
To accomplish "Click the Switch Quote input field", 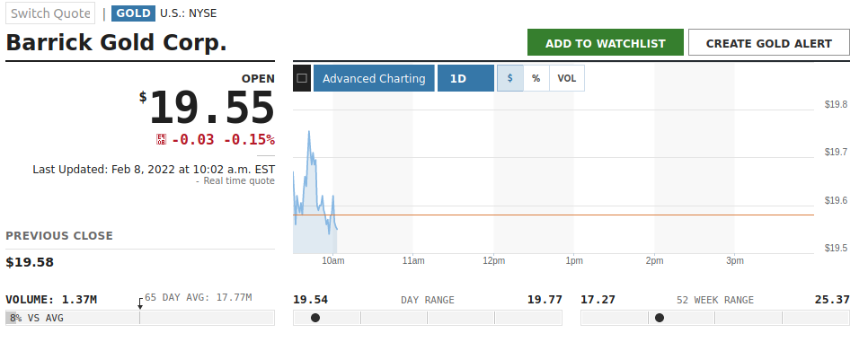I will click(x=50, y=13).
